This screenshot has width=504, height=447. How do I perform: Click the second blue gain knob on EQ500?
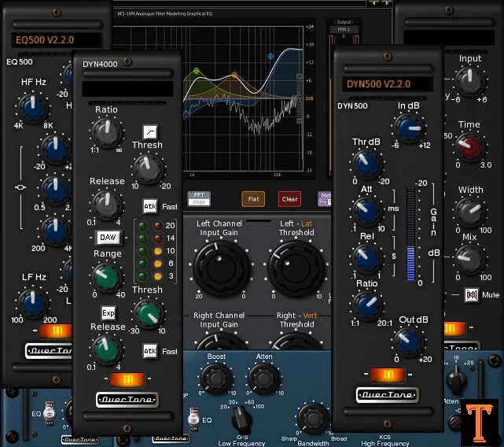point(55,149)
